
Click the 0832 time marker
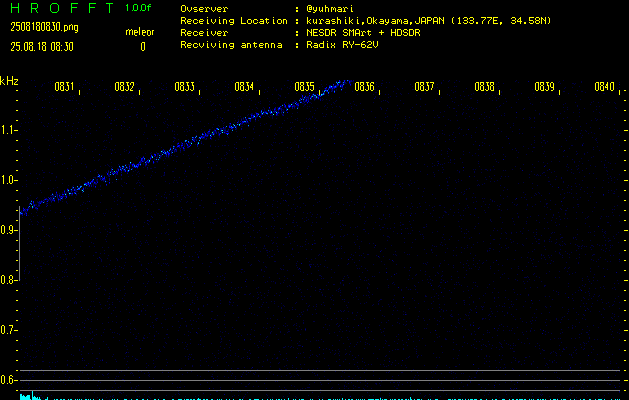pos(124,87)
